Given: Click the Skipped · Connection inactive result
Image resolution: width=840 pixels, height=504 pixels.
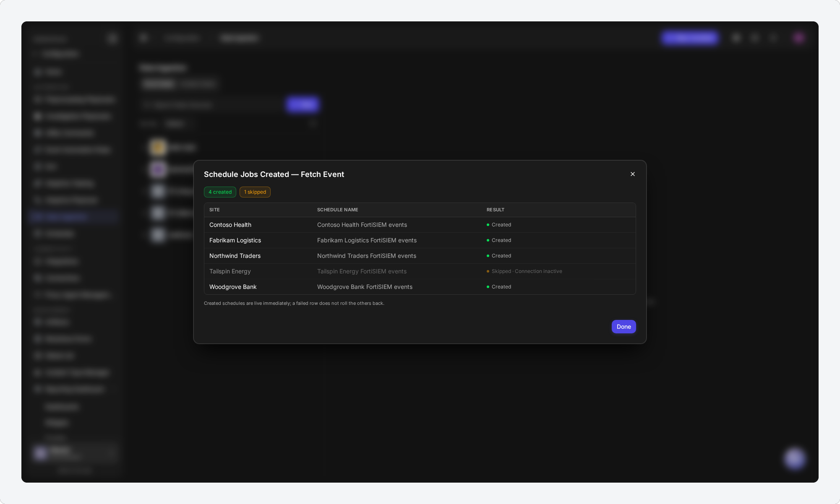Looking at the screenshot, I should [x=524, y=271].
